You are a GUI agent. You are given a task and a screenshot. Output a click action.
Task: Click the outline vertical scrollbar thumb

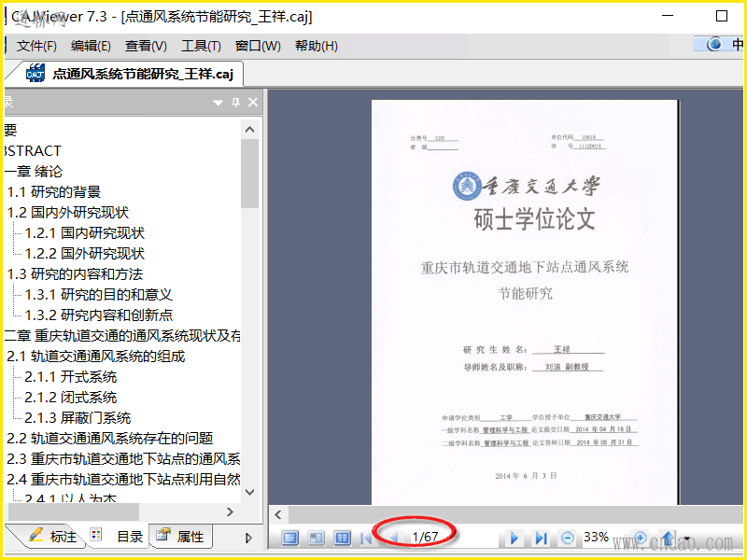(250, 174)
